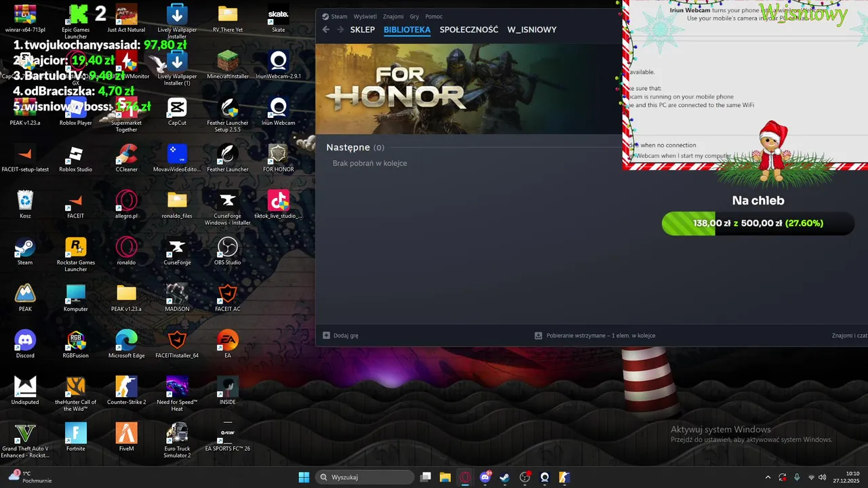
Task: Open the Pomoc menu in Steam
Action: click(x=434, y=16)
